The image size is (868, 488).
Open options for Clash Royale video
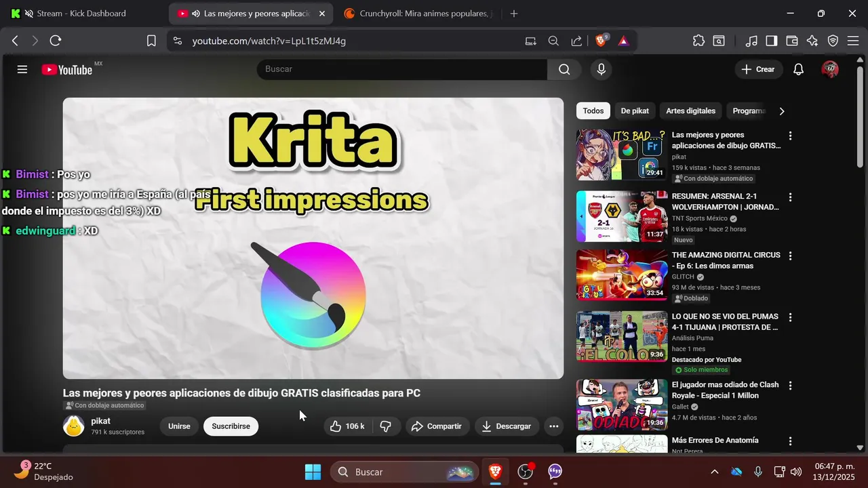(x=790, y=385)
